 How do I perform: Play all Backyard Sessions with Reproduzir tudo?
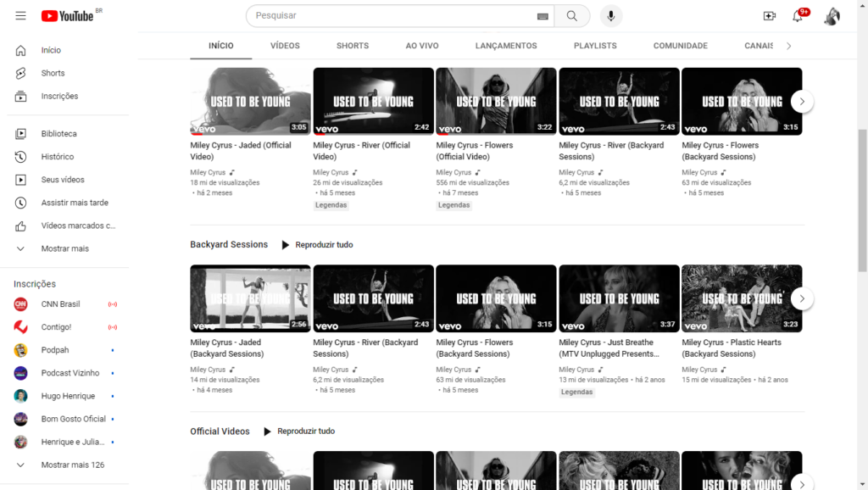click(317, 245)
